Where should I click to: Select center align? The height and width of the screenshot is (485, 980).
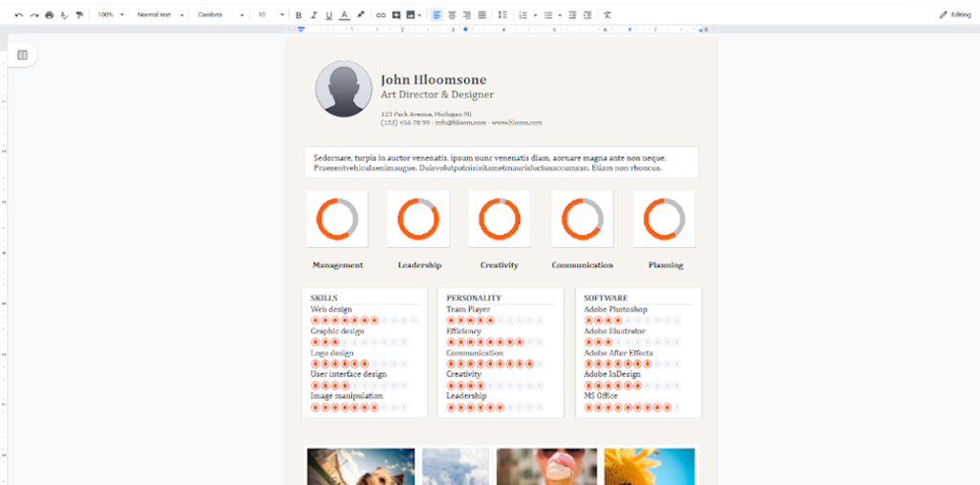[452, 15]
